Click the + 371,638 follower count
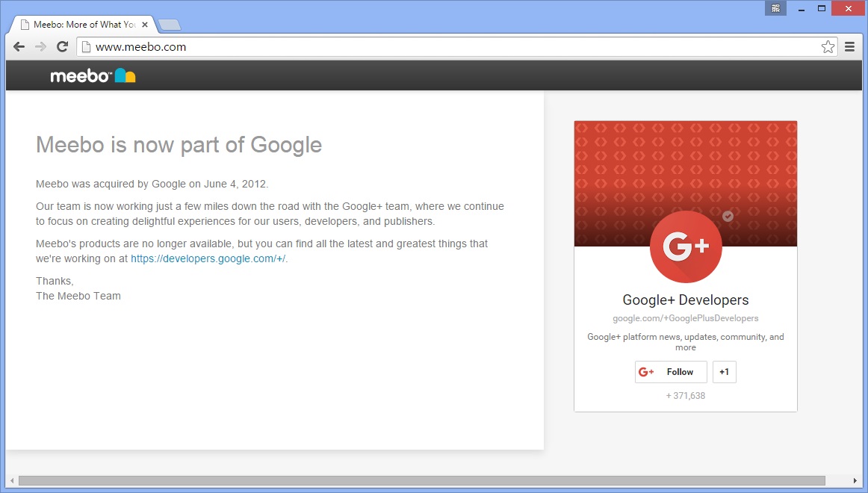The image size is (868, 493). coord(685,396)
